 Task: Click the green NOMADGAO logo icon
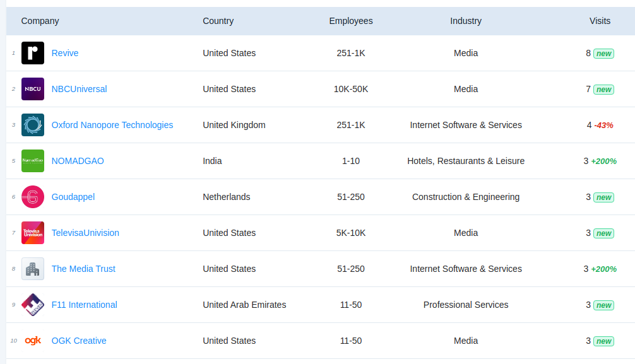pyautogui.click(x=33, y=161)
